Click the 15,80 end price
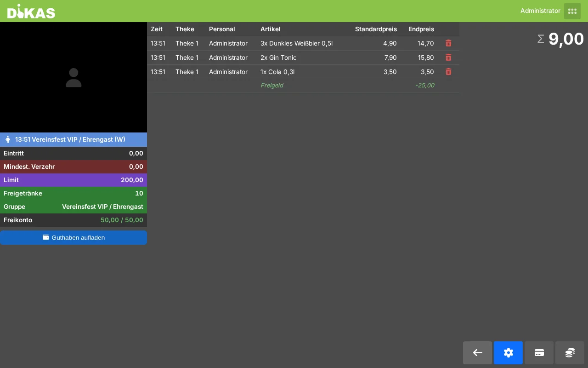The height and width of the screenshot is (368, 588). pyautogui.click(x=426, y=57)
